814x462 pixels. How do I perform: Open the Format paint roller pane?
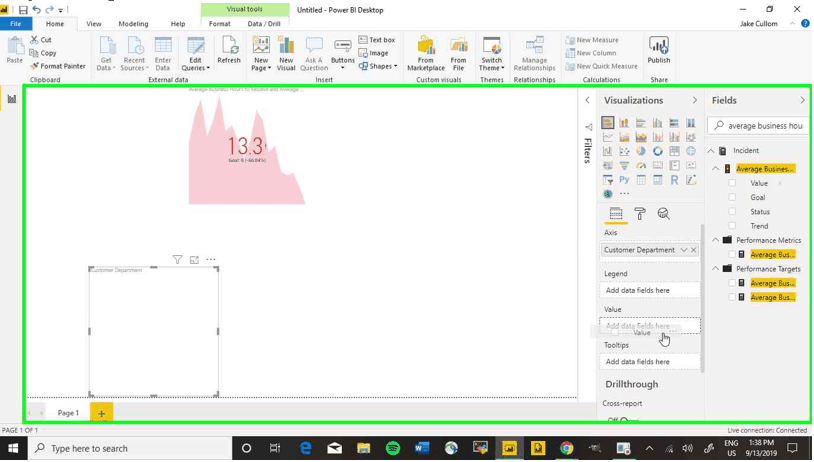pyautogui.click(x=640, y=214)
